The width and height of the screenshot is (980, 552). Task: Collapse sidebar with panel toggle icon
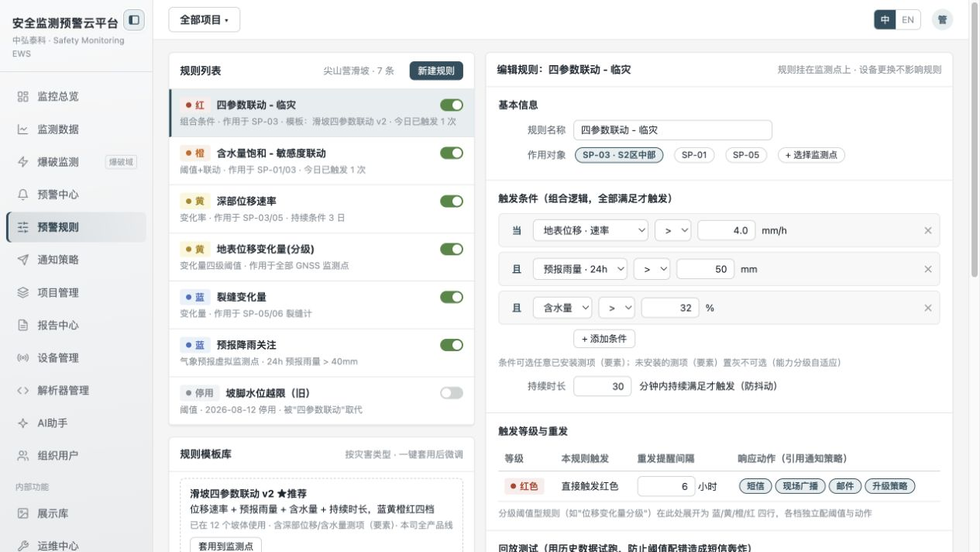134,20
